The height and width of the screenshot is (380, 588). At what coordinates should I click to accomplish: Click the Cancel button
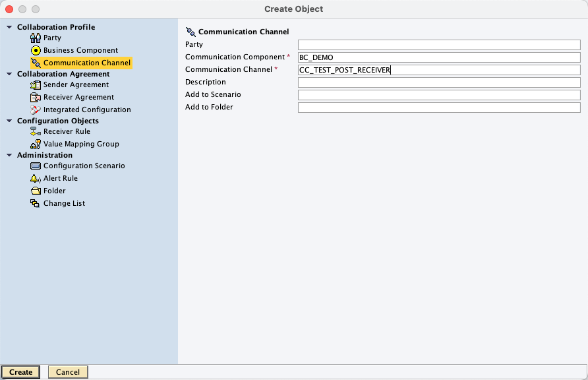[68, 372]
